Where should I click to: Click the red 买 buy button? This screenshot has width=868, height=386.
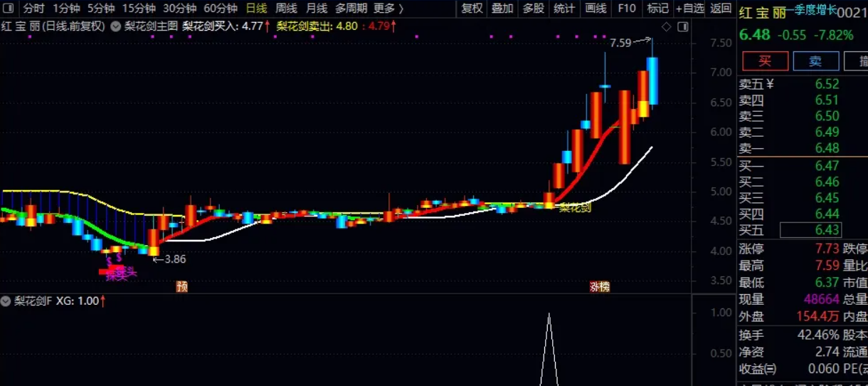[765, 61]
